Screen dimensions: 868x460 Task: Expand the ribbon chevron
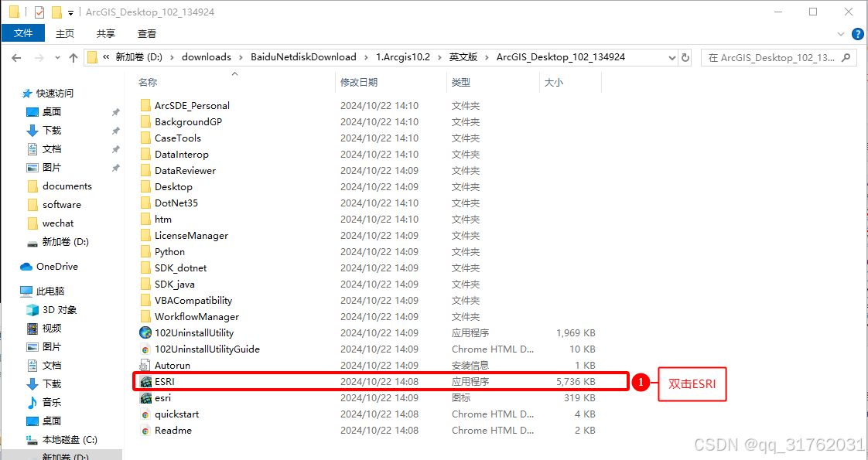[x=842, y=34]
